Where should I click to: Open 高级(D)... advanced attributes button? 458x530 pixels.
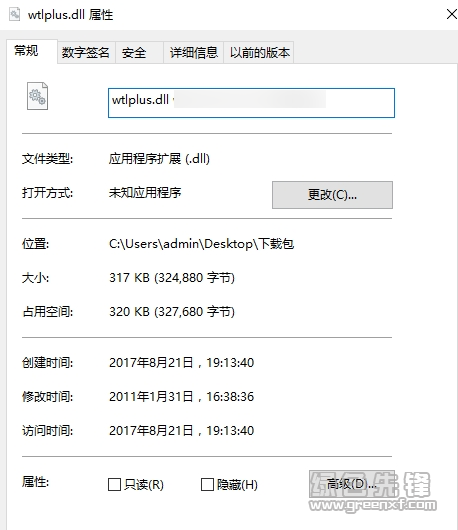(351, 484)
